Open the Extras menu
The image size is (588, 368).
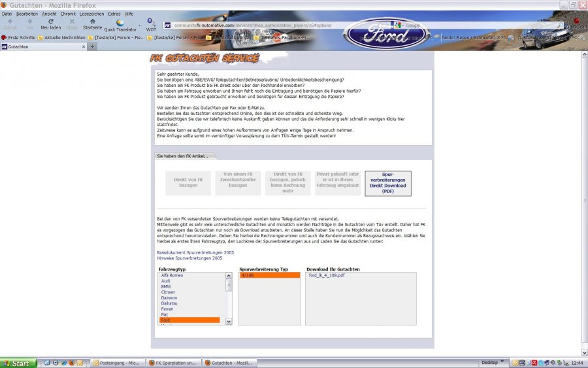(114, 14)
